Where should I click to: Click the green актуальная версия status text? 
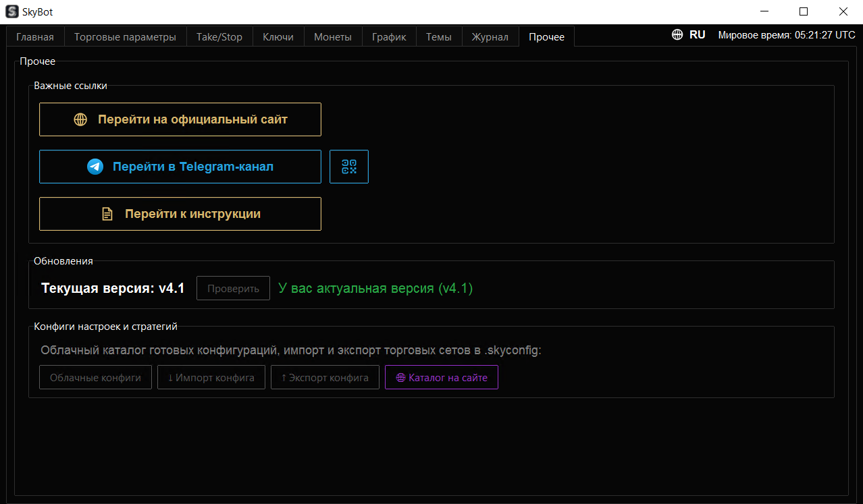pos(375,288)
